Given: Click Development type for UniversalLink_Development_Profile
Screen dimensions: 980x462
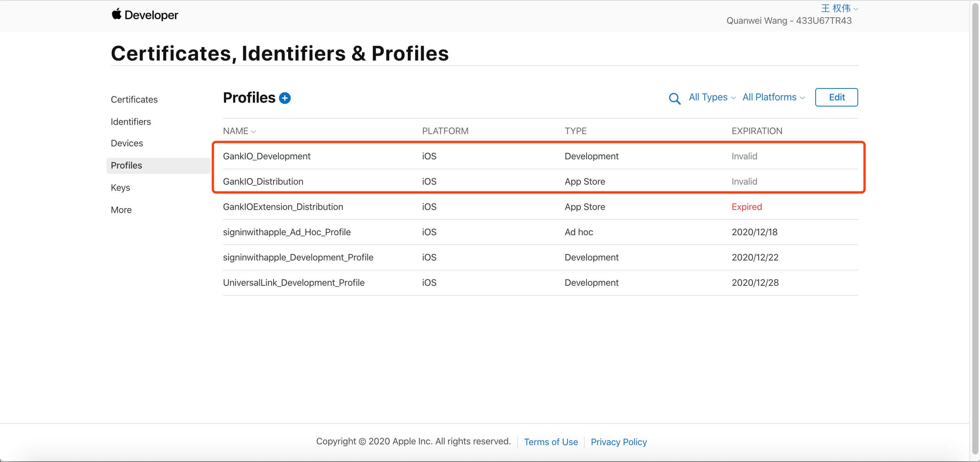Looking at the screenshot, I should 592,283.
